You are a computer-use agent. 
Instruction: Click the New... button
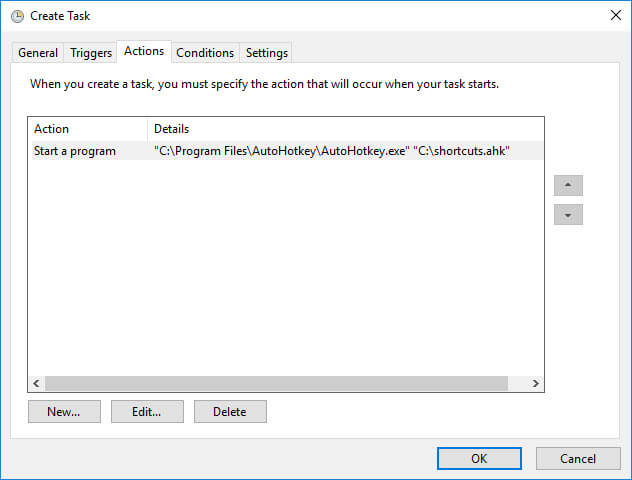click(64, 411)
